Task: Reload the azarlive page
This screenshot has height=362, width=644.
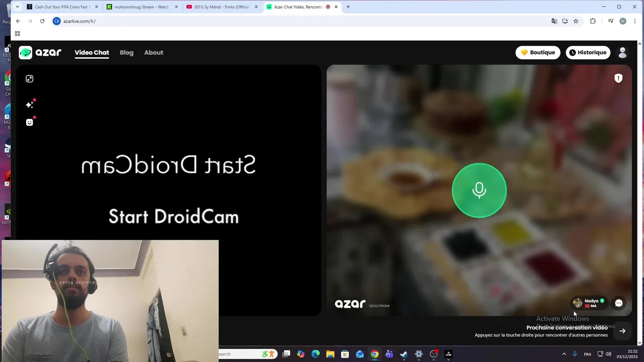Action: pyautogui.click(x=42, y=21)
